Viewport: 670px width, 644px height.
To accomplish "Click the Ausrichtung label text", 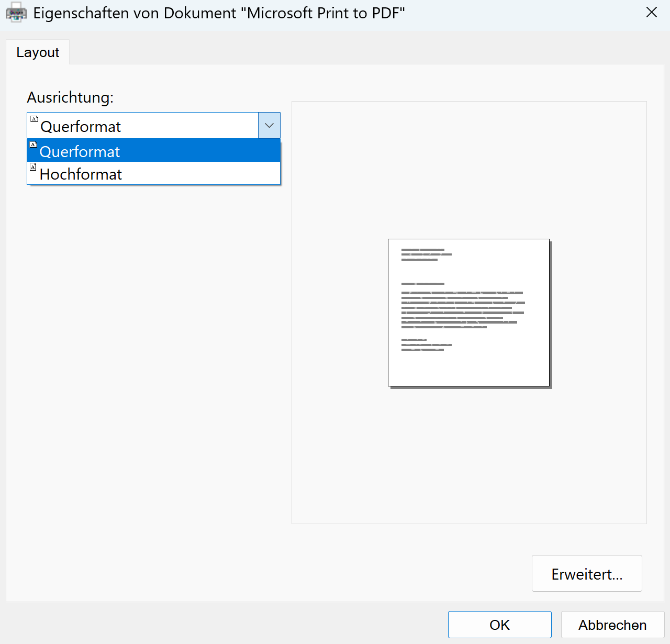I will [70, 97].
